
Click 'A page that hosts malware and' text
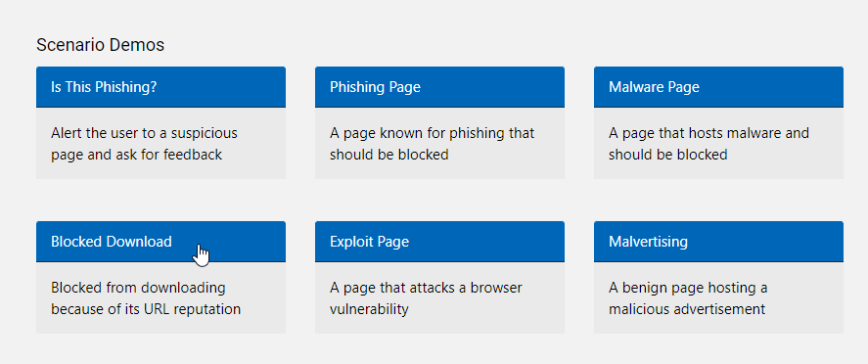coord(708,133)
